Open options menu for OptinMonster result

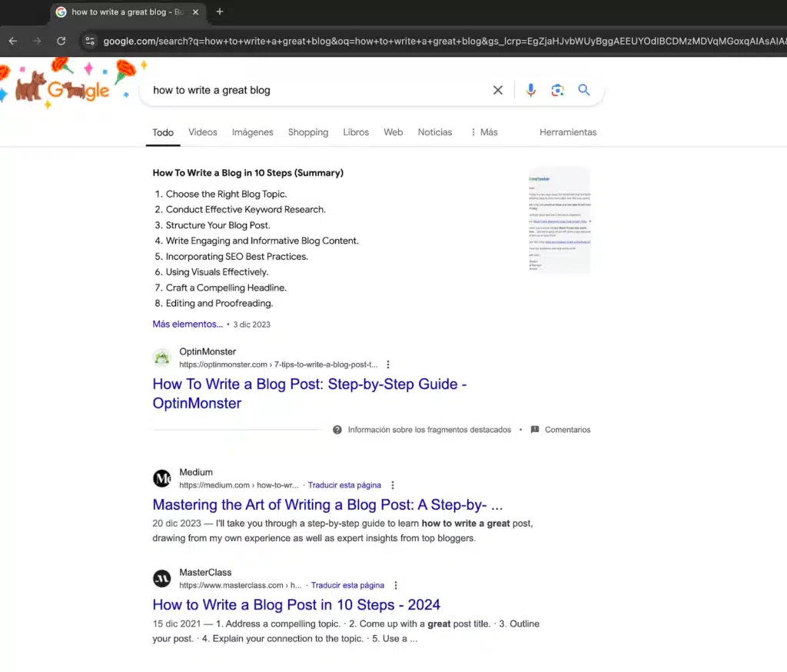pos(388,364)
